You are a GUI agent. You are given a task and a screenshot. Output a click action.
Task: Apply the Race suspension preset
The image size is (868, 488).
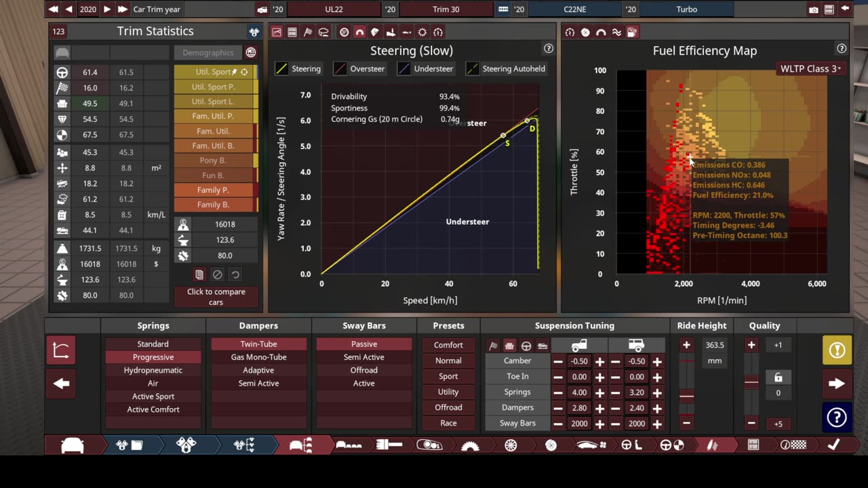pos(448,423)
